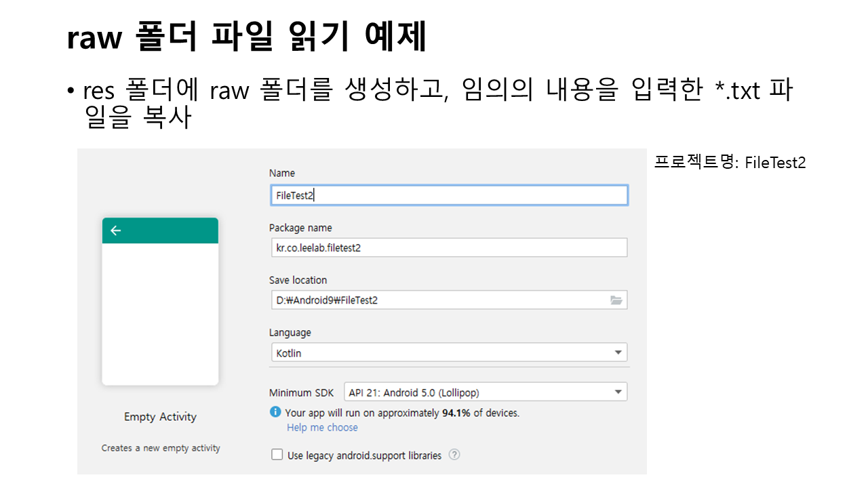Focus the Package name text field

(x=448, y=247)
